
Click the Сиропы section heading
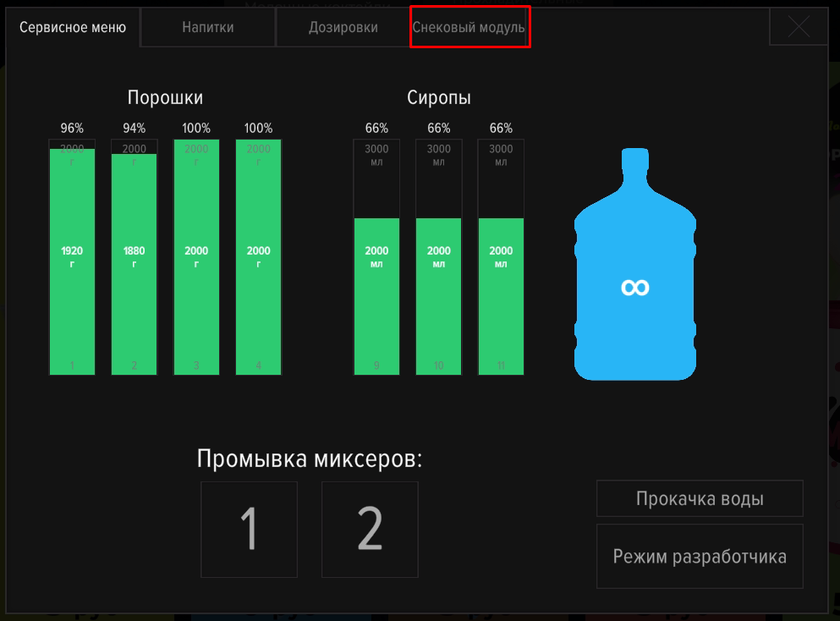tap(438, 98)
